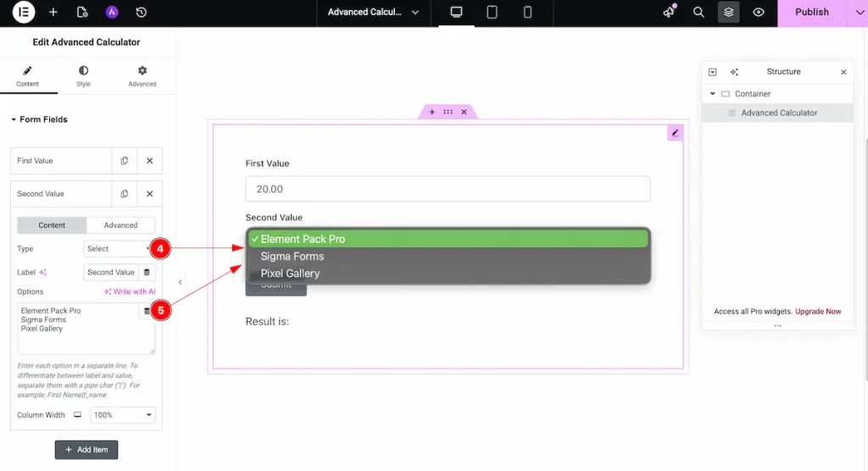Edit the Label field containing Second Value

coord(111,272)
